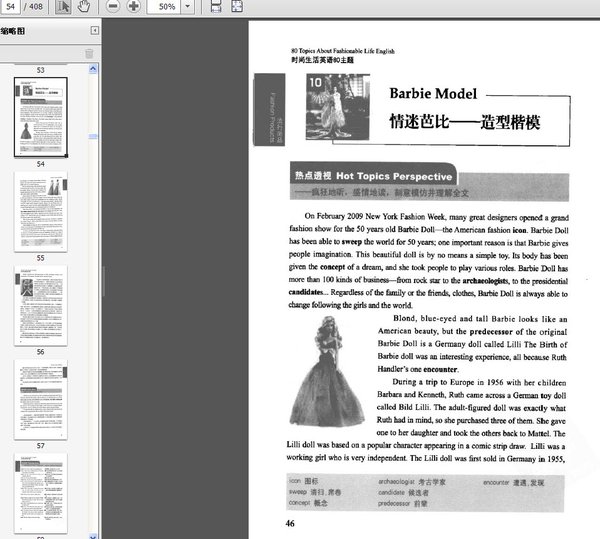Click thumbnail scrollbar down arrow
This screenshot has width=600, height=539.
click(x=93, y=536)
